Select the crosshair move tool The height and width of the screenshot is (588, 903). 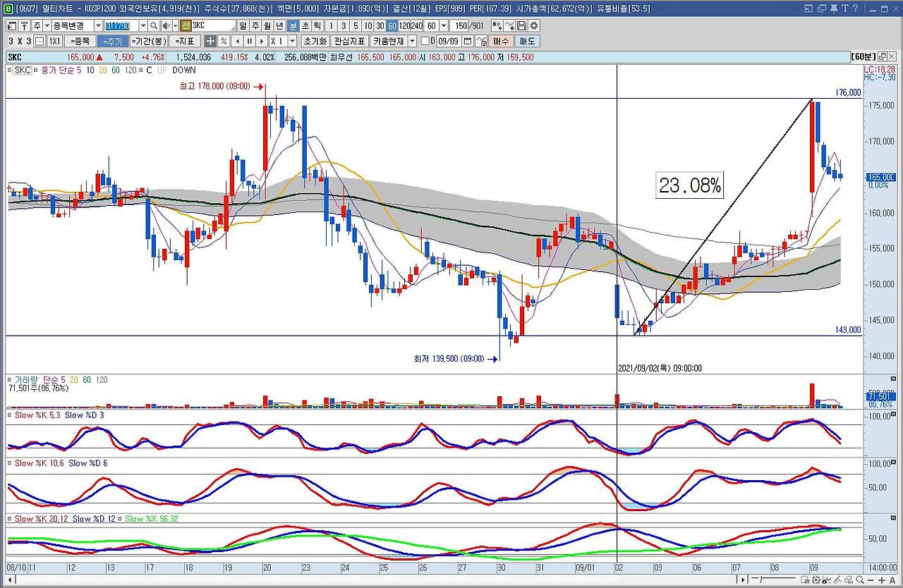pyautogui.click(x=210, y=41)
